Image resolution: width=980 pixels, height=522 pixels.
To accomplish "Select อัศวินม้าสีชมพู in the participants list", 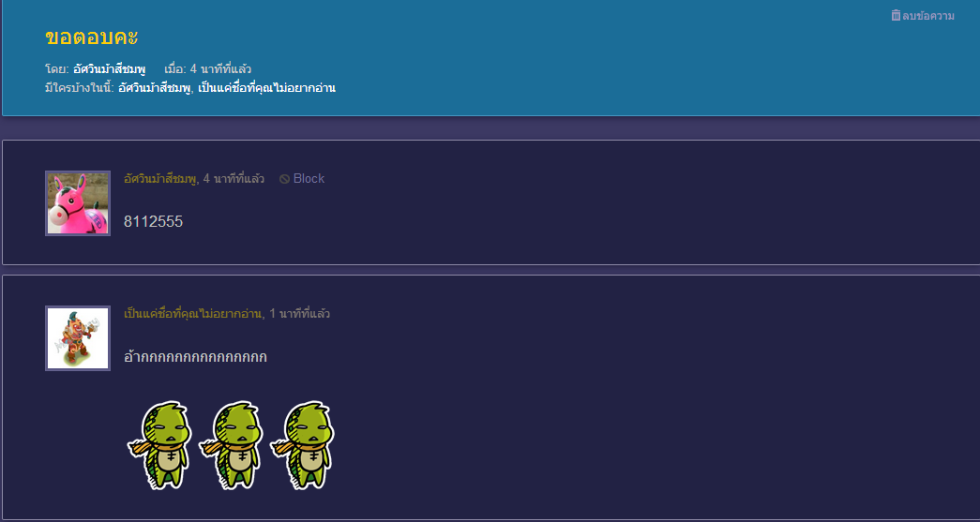I will pyautogui.click(x=155, y=88).
